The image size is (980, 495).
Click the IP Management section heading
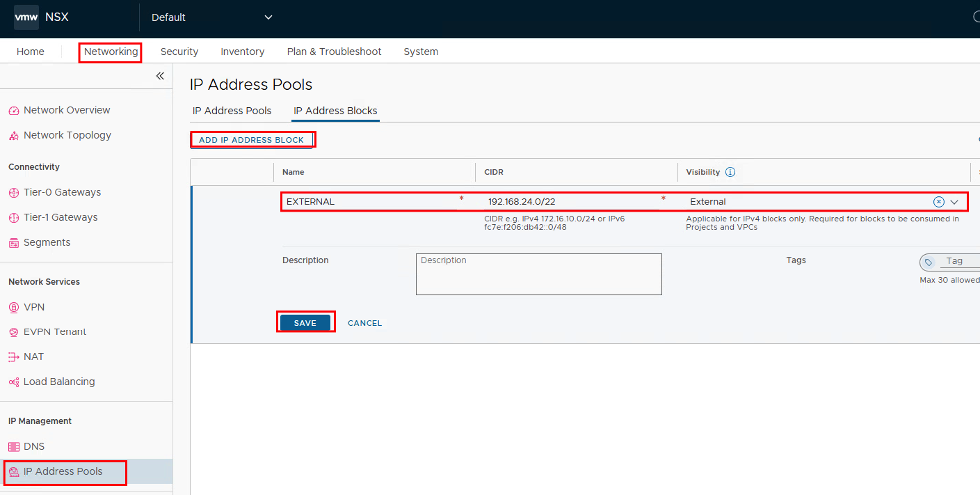[40, 421]
